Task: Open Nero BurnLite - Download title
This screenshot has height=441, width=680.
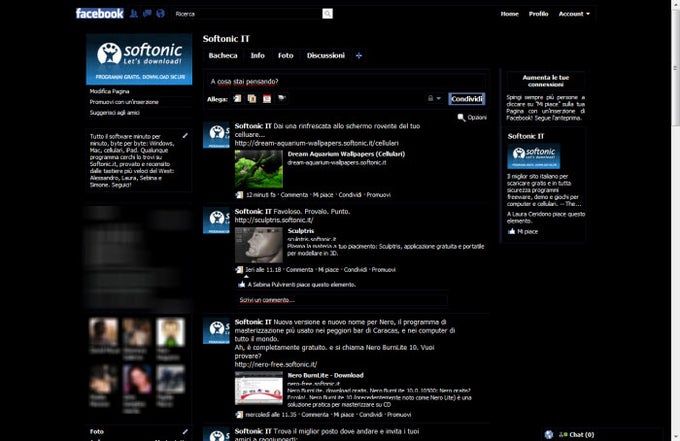Action: pyautogui.click(x=325, y=375)
